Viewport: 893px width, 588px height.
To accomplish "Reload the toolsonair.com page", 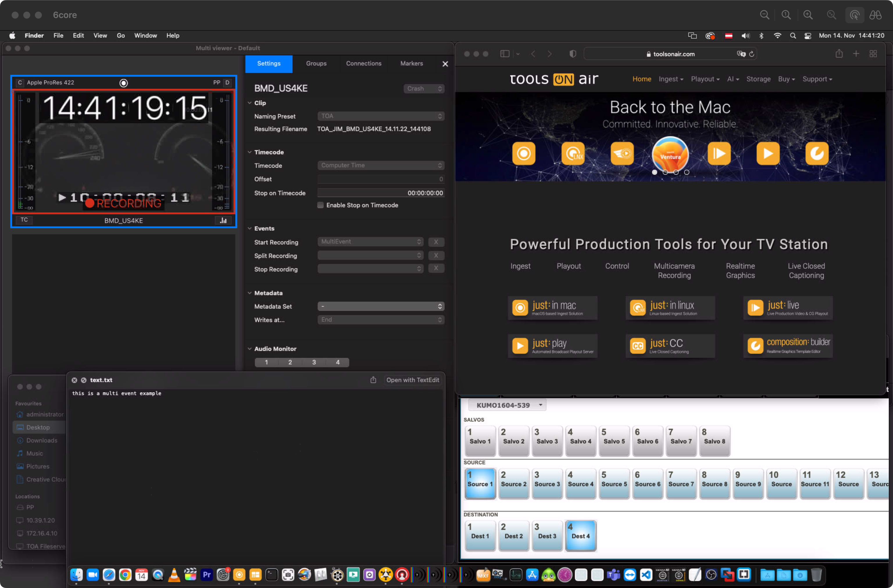I will tap(751, 54).
